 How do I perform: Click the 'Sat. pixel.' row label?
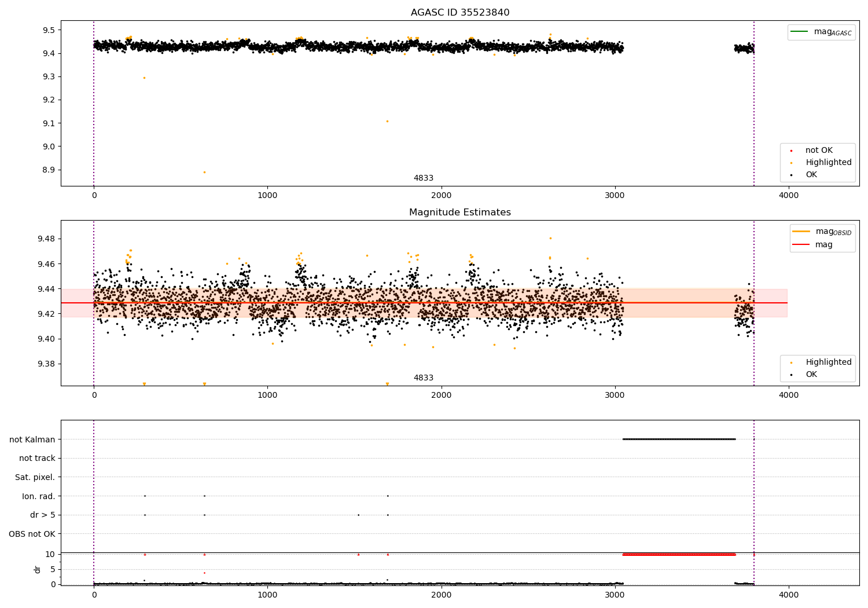35,478
